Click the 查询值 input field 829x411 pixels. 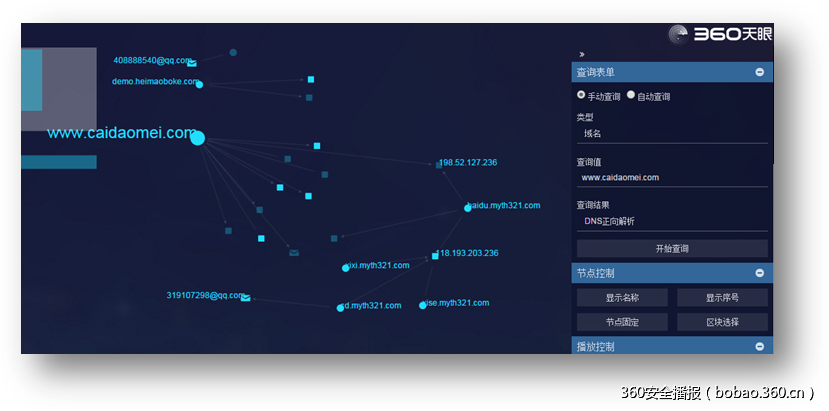[671, 177]
